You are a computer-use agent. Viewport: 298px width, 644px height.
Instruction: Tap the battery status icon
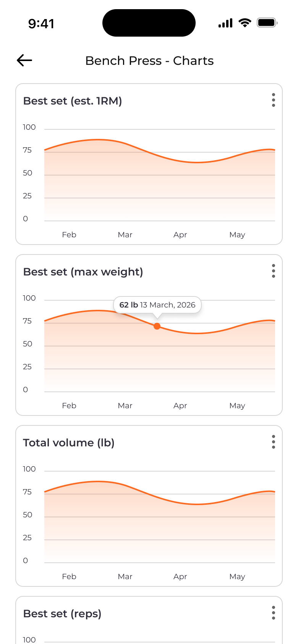click(267, 23)
